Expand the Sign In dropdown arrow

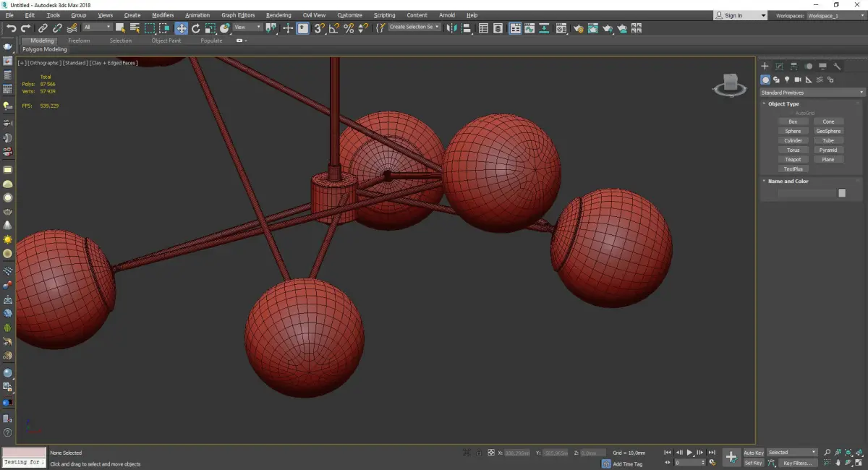[x=762, y=15]
